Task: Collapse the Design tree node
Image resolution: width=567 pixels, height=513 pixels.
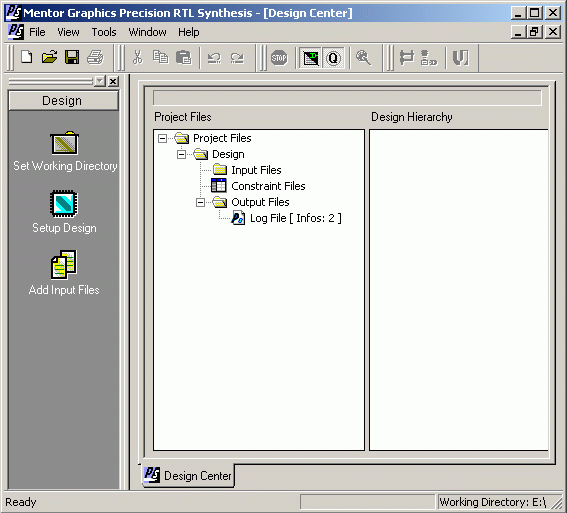Action: pyautogui.click(x=182, y=155)
